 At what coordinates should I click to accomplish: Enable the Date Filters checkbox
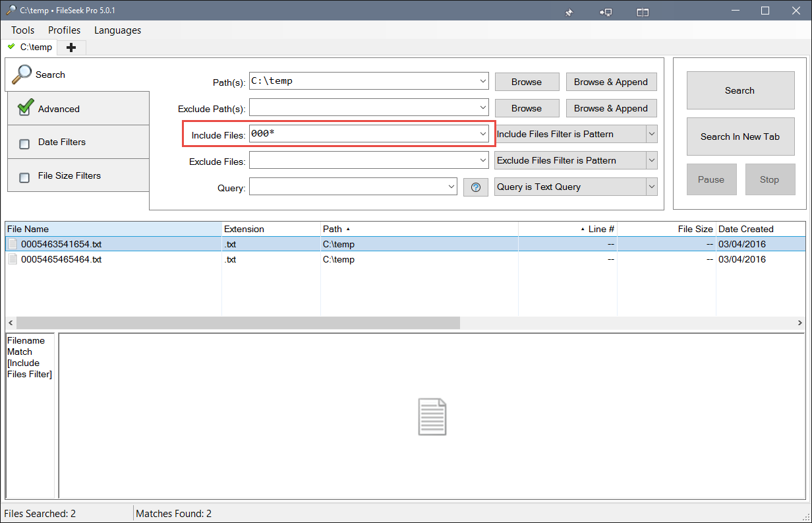(24, 144)
